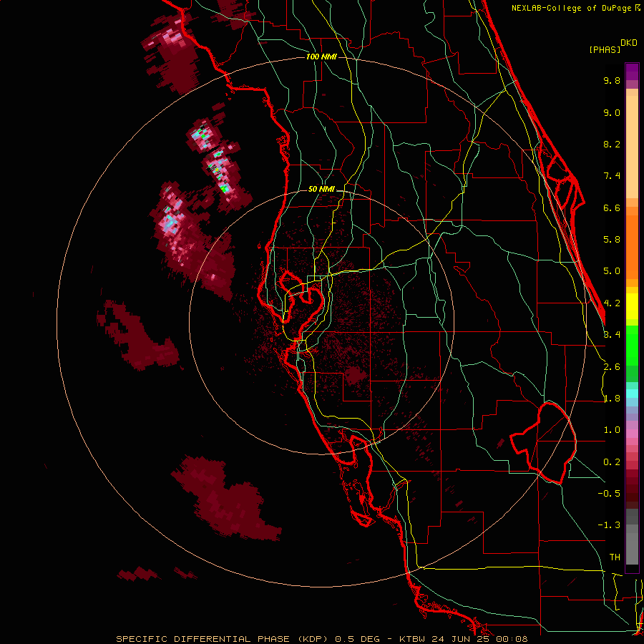The height and width of the screenshot is (644, 644).
Task: Click the -1.3 scale value
Action: [609, 525]
